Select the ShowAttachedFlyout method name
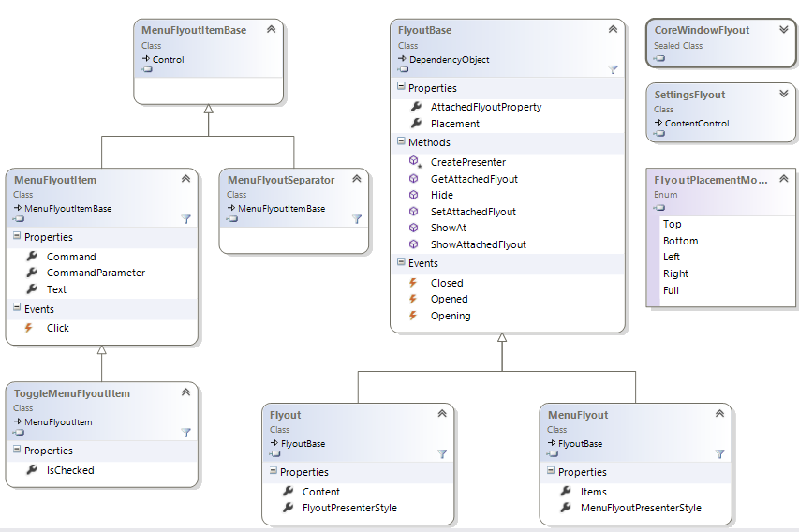Screen dimensions: 799x532 tap(478, 244)
